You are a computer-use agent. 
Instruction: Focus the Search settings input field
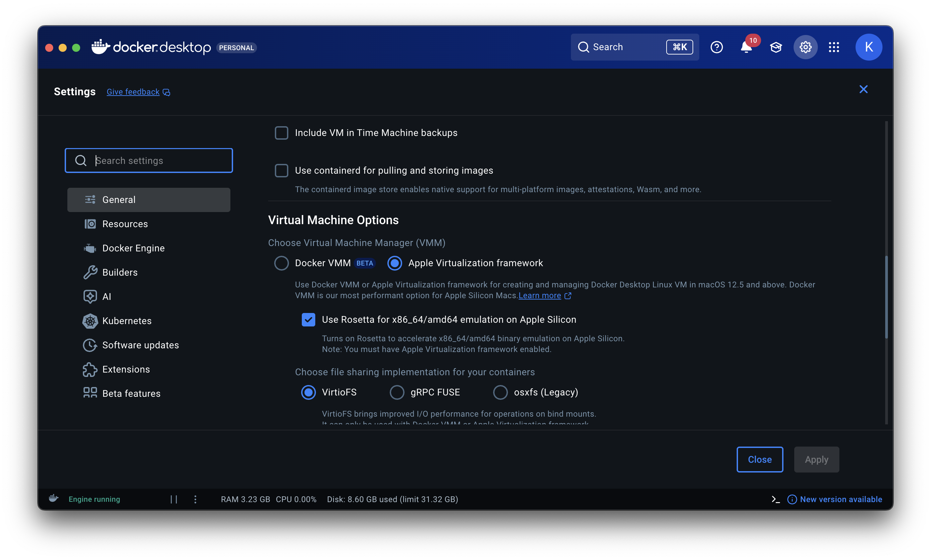pyautogui.click(x=159, y=161)
